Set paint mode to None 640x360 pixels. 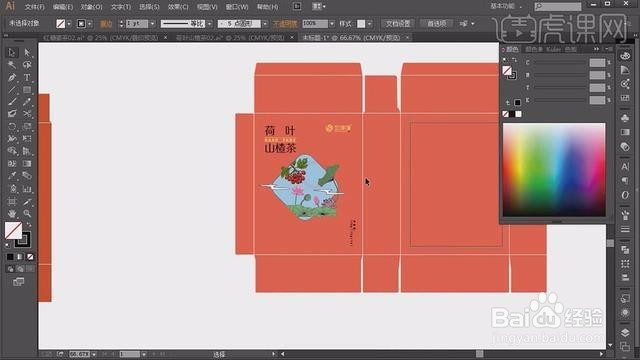coord(30,257)
